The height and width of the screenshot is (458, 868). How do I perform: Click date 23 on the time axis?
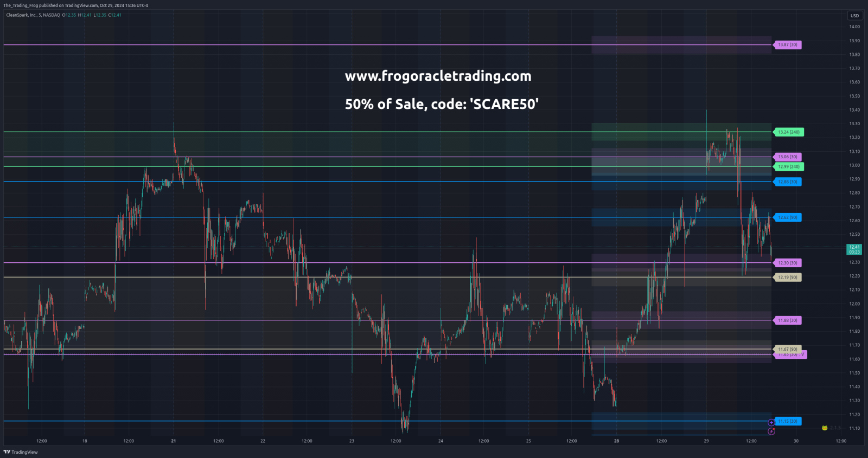pyautogui.click(x=352, y=441)
